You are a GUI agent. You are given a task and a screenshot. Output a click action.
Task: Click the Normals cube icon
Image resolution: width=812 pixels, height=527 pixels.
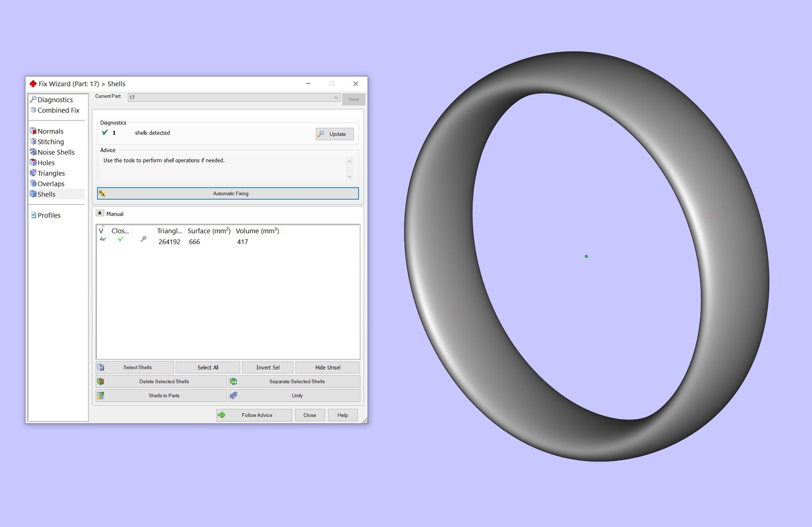pyautogui.click(x=33, y=131)
